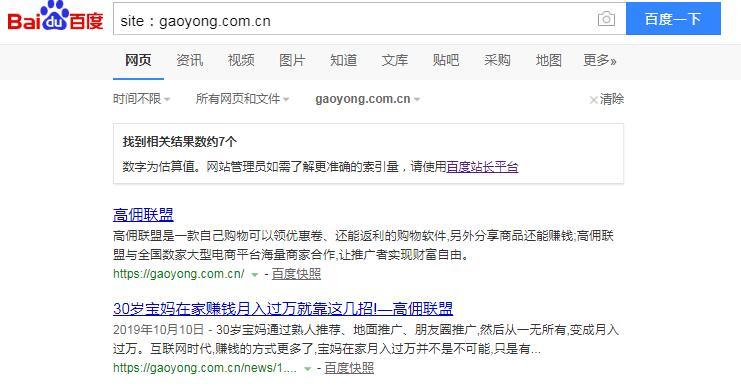Open the 地图 tab

point(549,60)
